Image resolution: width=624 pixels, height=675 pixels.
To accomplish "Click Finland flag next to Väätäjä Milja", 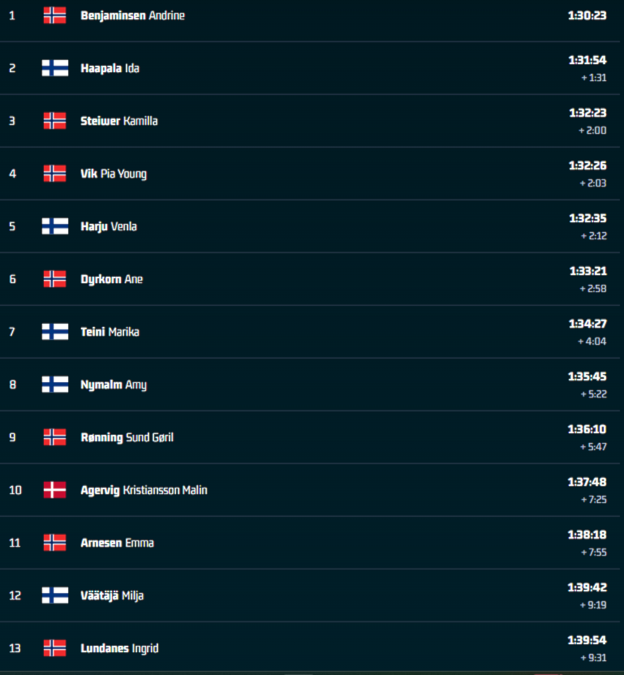I will pos(55,595).
